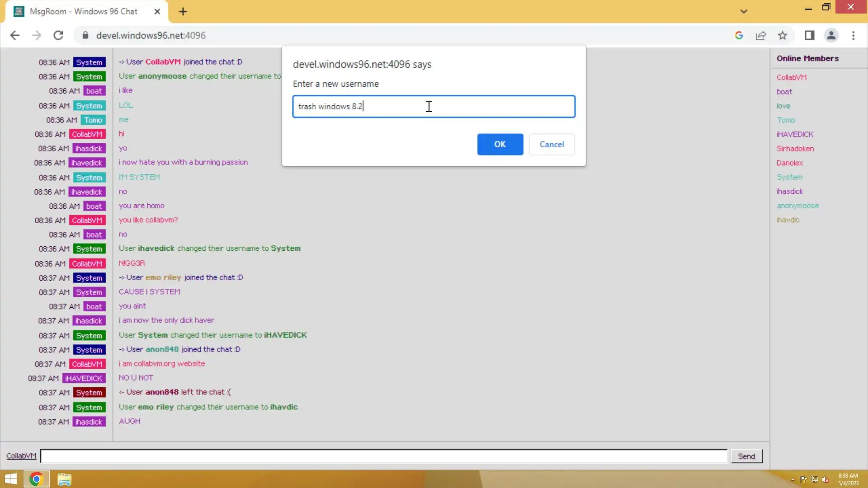
Task: Select the MsgRoom - Windows 96 Chat tab
Action: click(84, 11)
